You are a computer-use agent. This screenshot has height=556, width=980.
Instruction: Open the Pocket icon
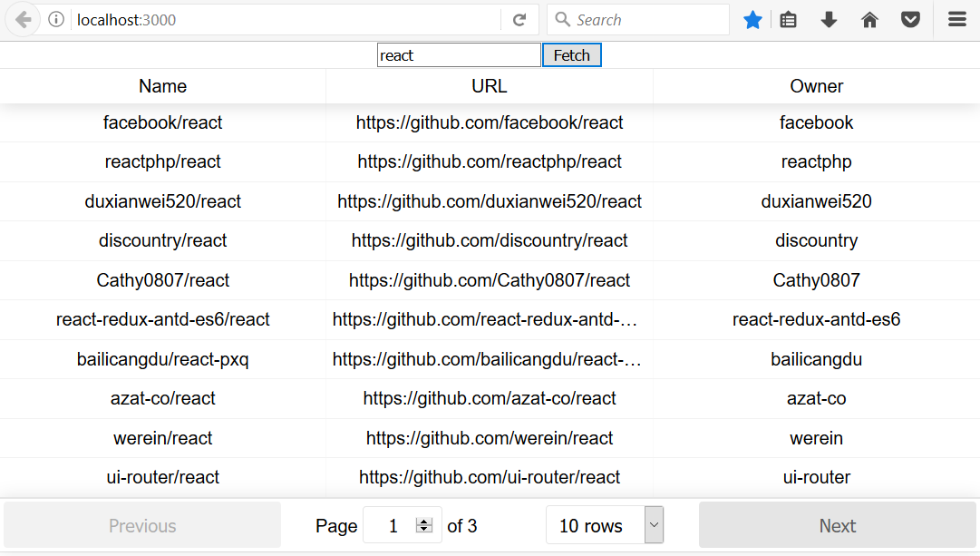pyautogui.click(x=910, y=20)
